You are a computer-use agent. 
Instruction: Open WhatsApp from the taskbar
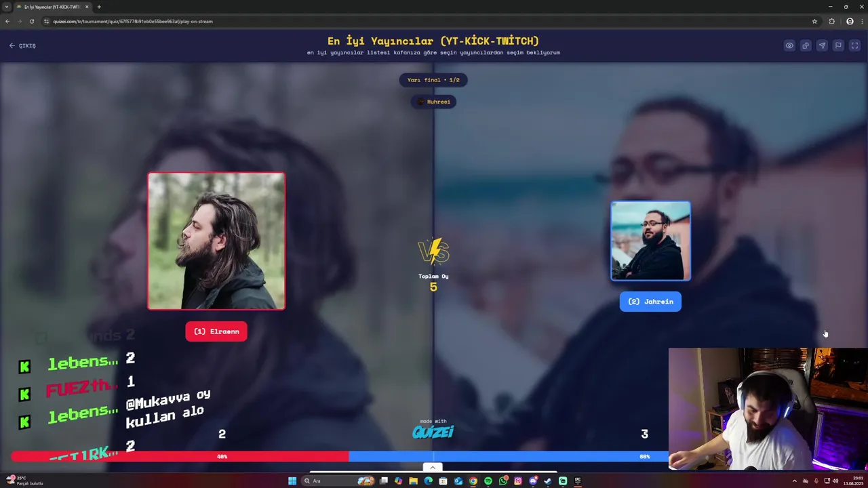click(503, 481)
